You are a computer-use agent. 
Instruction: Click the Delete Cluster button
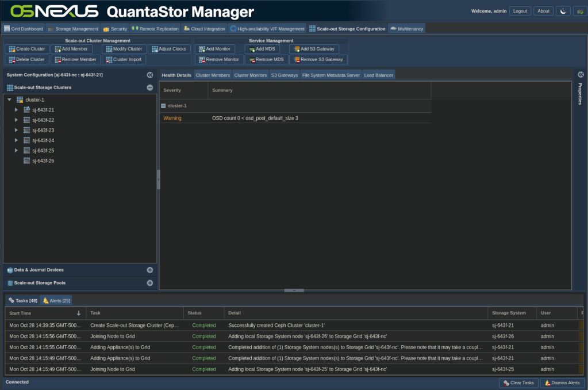click(x=26, y=59)
